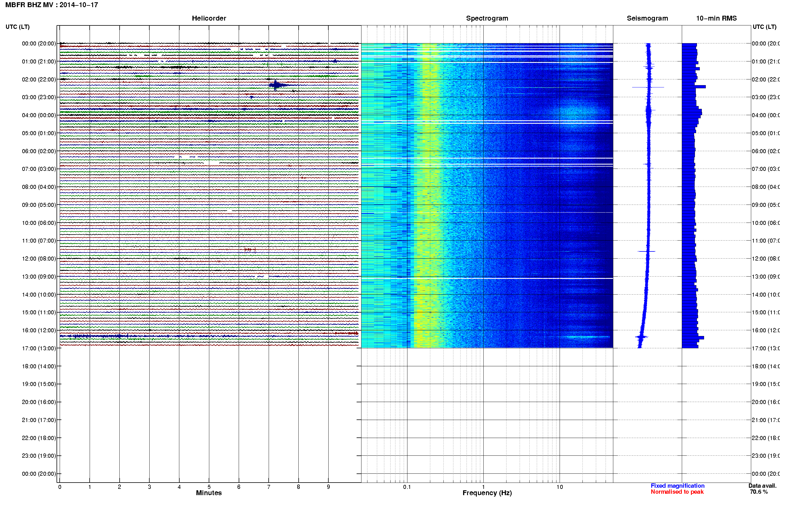Screen dimensions: 812x508
Task: Click the right-side '16:00 (12:' time label
Action: coord(766,330)
